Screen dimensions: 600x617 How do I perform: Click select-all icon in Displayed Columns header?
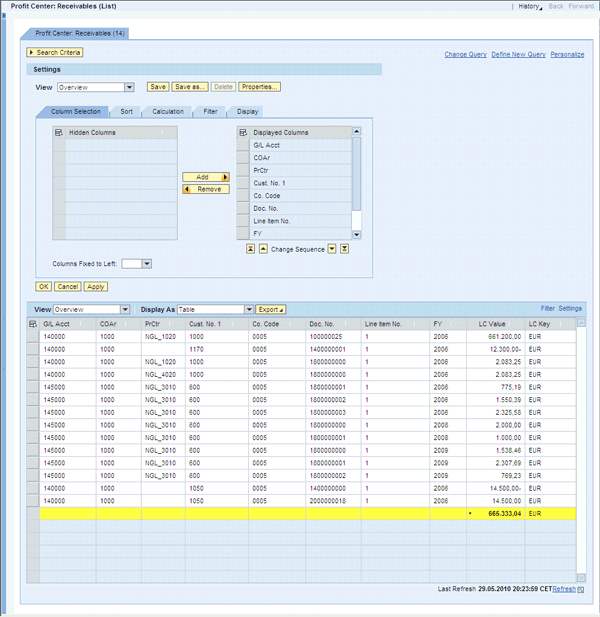(242, 132)
